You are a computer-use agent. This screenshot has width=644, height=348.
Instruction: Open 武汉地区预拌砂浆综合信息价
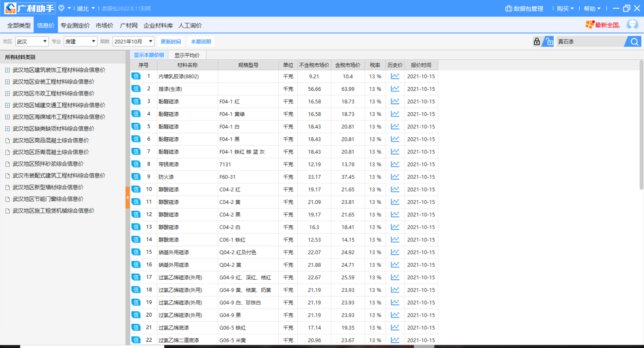48,164
